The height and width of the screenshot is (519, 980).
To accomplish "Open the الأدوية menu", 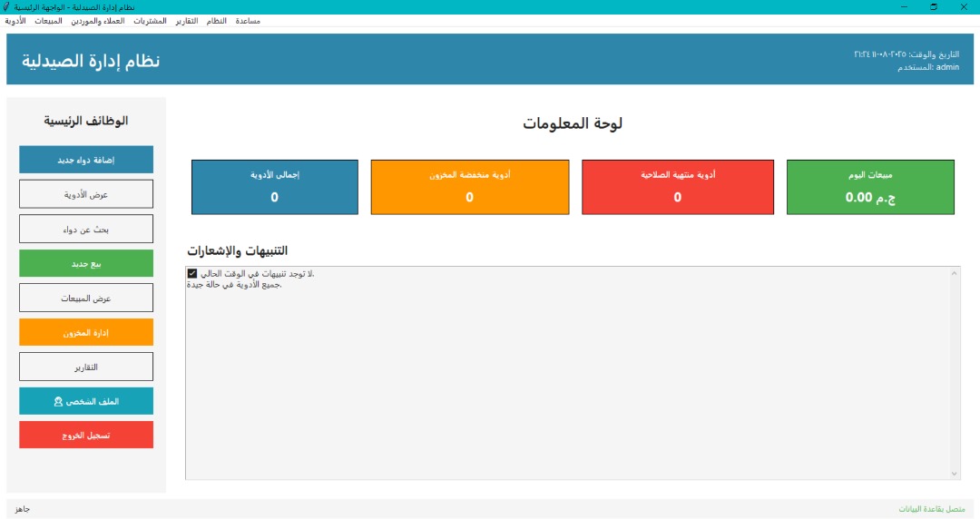I will tap(15, 21).
